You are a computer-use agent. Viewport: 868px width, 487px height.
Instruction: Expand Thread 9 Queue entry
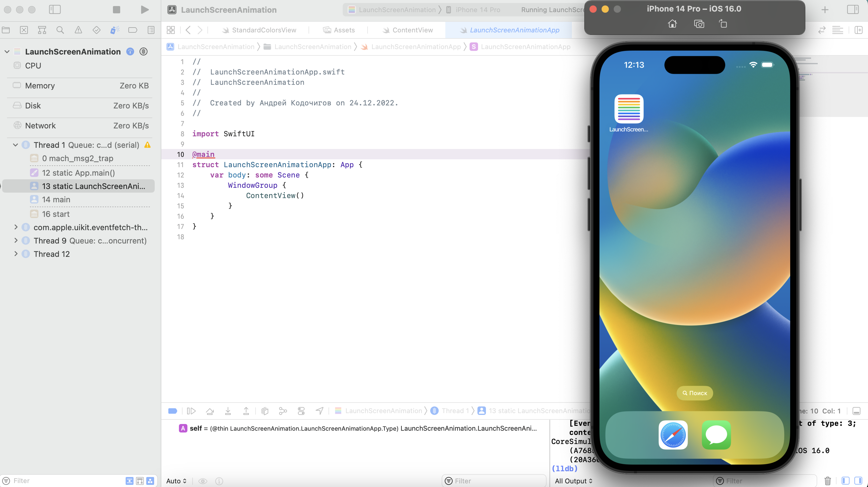pos(15,240)
